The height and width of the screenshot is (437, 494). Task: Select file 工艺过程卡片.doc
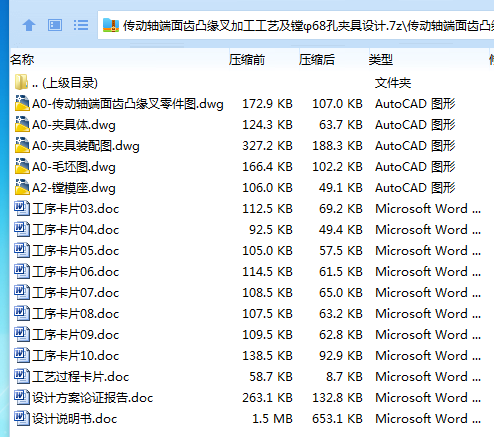pos(81,377)
